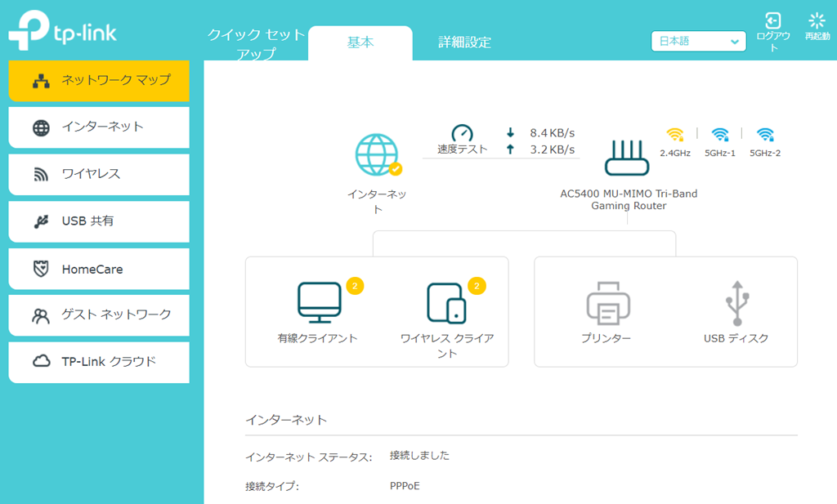837x504 pixels.
Task: Click the USB ディスク icon
Action: [737, 303]
